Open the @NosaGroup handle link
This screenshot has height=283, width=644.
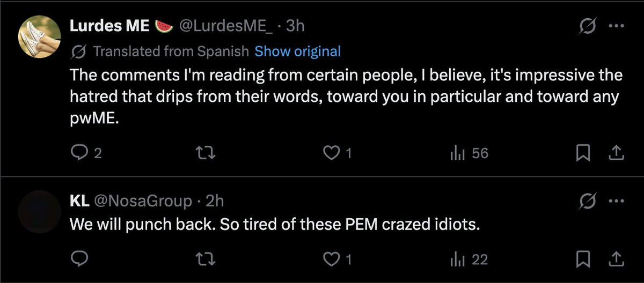[x=143, y=201]
